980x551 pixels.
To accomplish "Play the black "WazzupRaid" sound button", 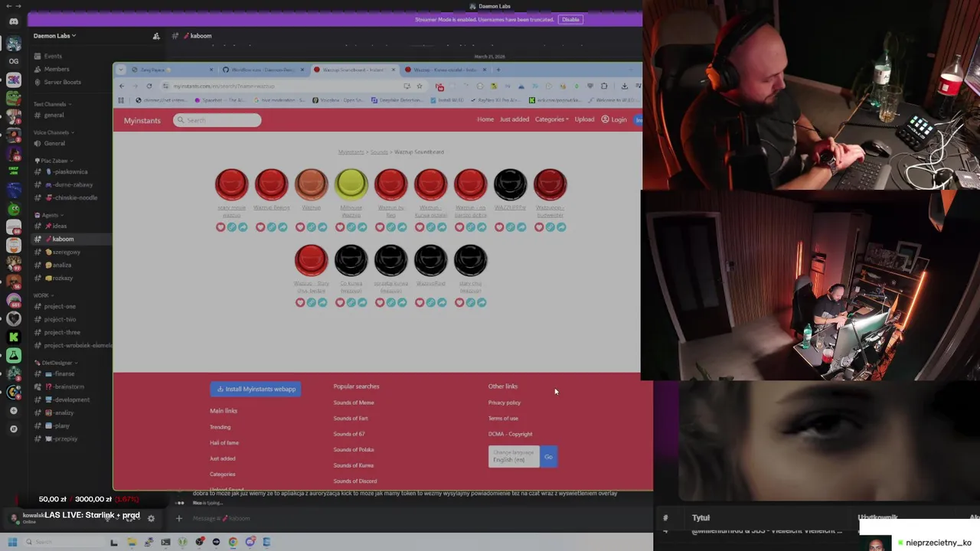I will pyautogui.click(x=430, y=260).
